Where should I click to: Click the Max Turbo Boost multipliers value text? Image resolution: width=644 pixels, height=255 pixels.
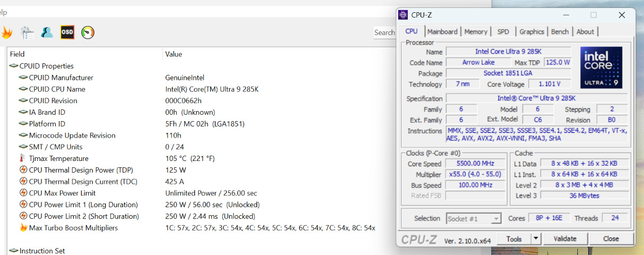coord(270,228)
